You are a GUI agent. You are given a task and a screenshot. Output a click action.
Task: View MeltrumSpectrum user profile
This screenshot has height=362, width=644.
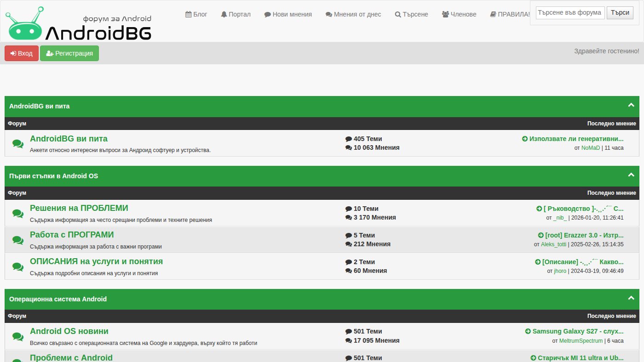581,341
